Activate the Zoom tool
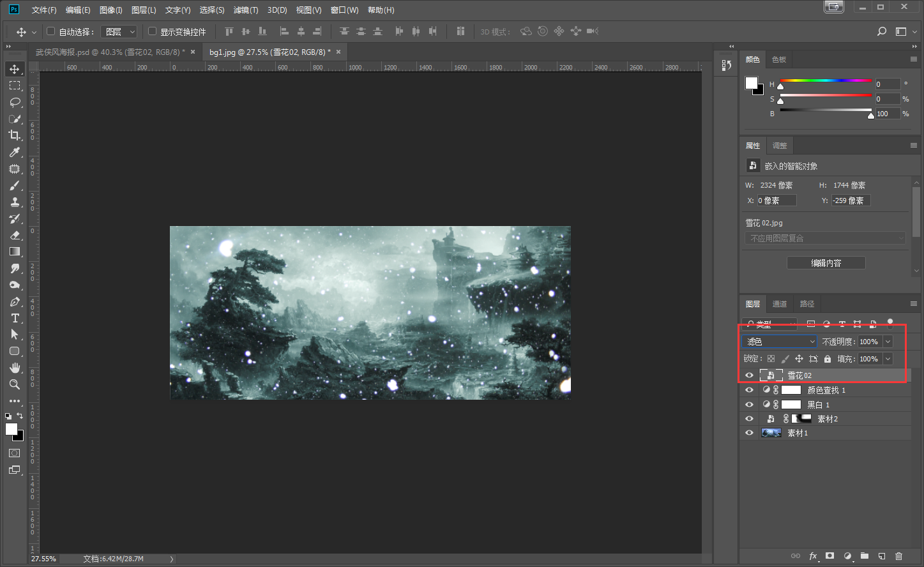Screen dimensions: 924x567 [x=15, y=384]
